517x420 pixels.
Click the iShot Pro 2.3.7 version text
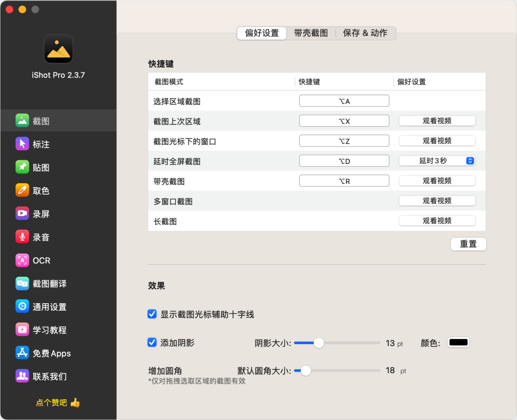pyautogui.click(x=58, y=75)
